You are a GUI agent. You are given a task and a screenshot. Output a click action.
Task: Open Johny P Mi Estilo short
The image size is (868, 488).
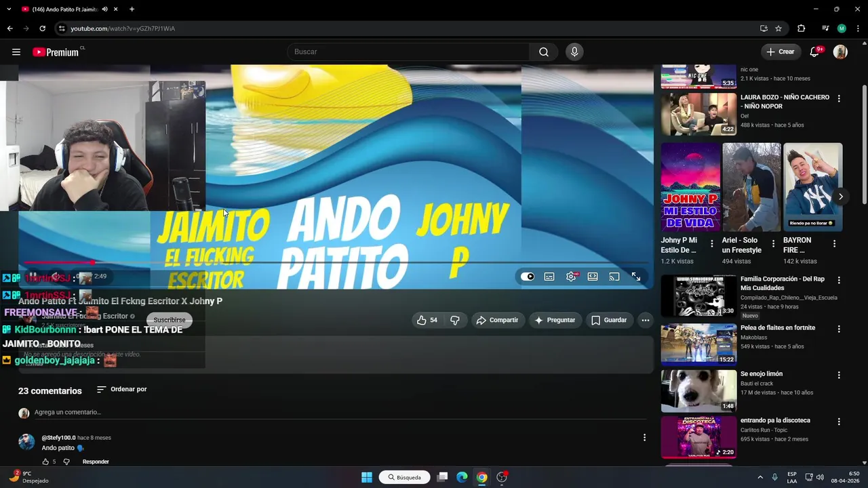pos(690,187)
